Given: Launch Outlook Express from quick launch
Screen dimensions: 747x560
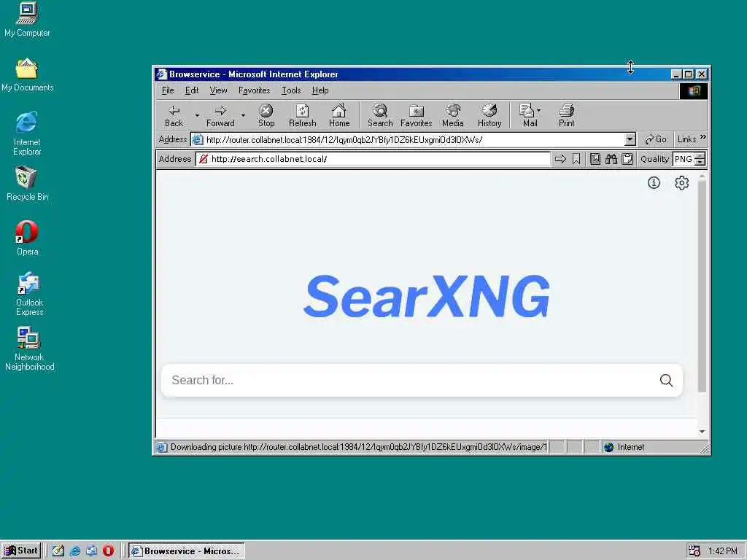Looking at the screenshot, I should [91, 551].
